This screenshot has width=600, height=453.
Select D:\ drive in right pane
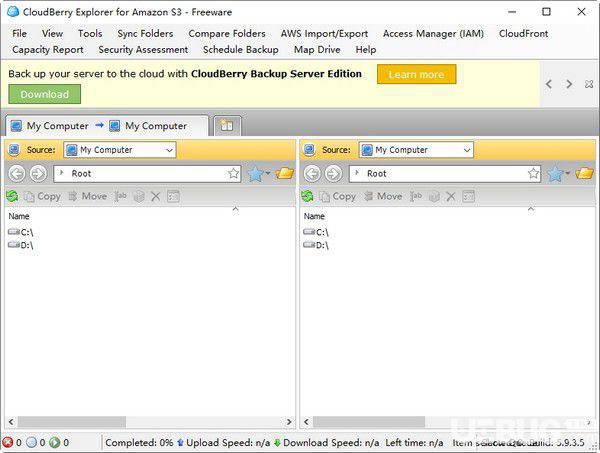[x=316, y=245]
